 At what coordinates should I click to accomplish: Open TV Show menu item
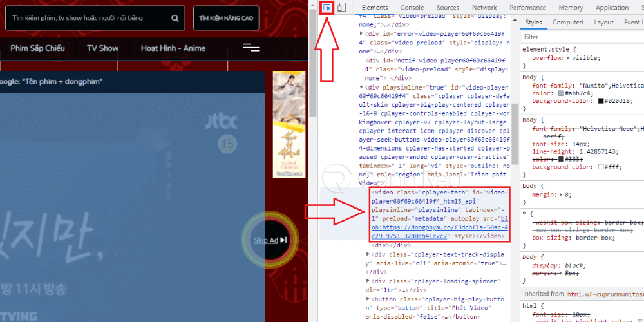(x=102, y=48)
